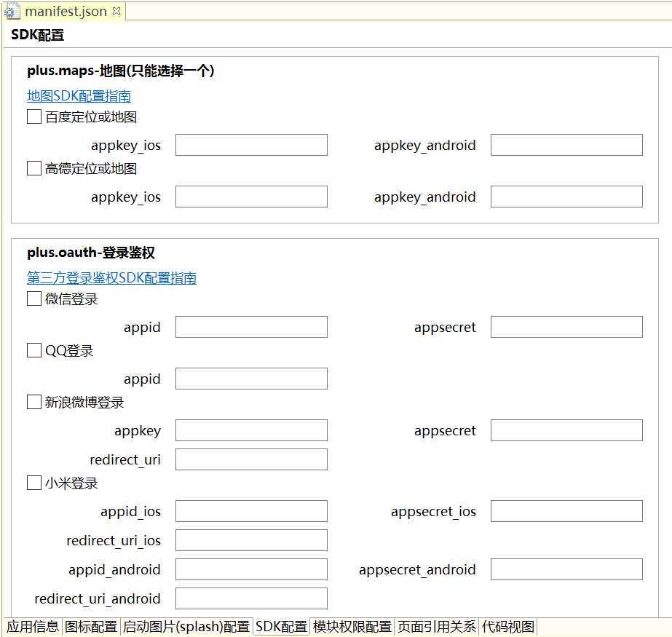Click the 小米登录 appsecret_android field

pos(566,570)
